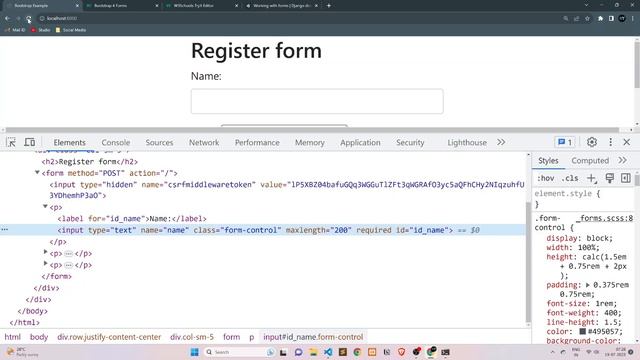640x360 pixels.
Task: Open the _forms.scss:8 source link
Action: click(604, 218)
